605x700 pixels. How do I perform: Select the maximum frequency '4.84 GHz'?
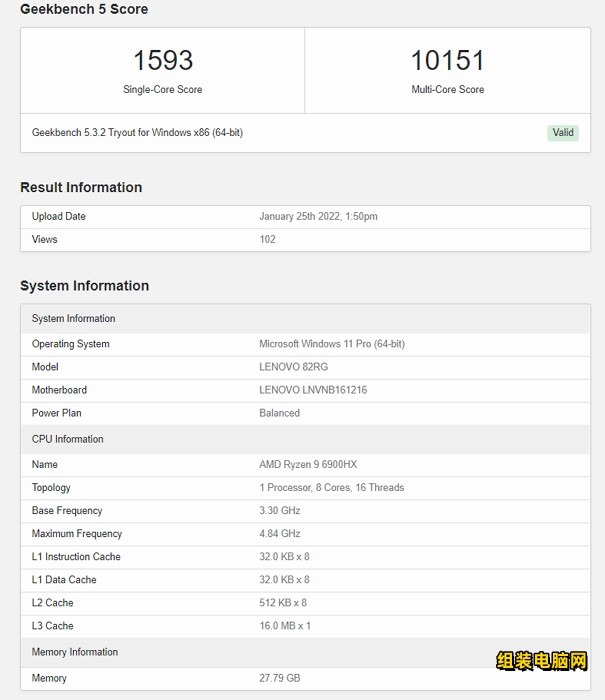point(280,534)
